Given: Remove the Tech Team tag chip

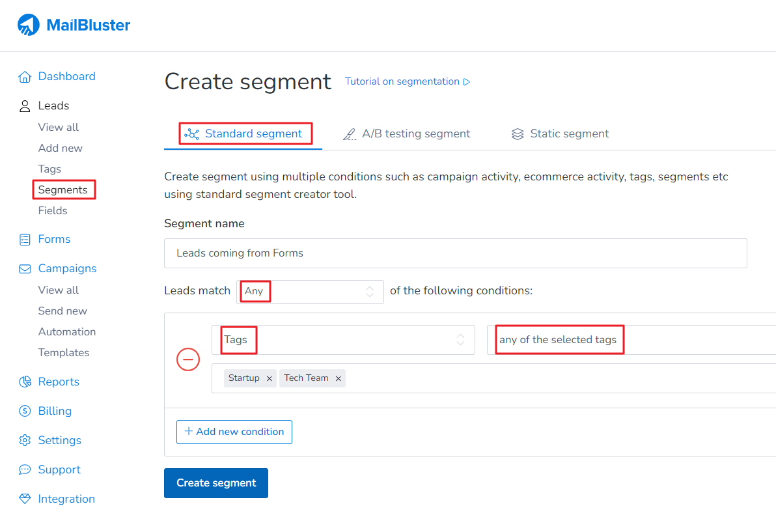Looking at the screenshot, I should pos(338,378).
